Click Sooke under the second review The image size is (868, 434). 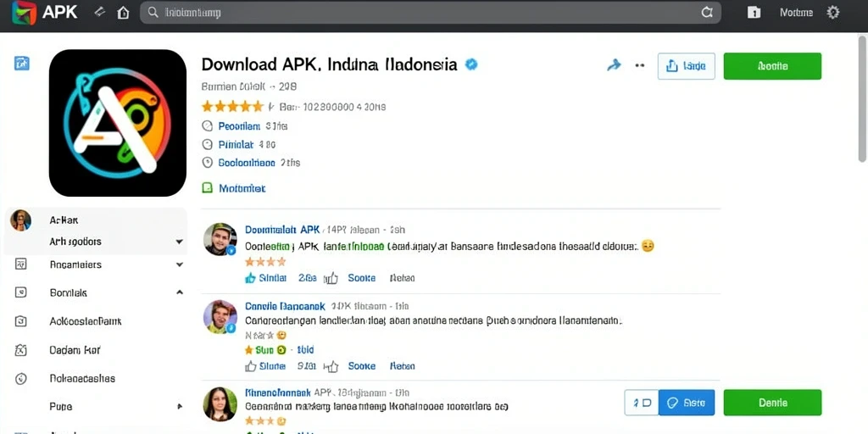coord(361,366)
